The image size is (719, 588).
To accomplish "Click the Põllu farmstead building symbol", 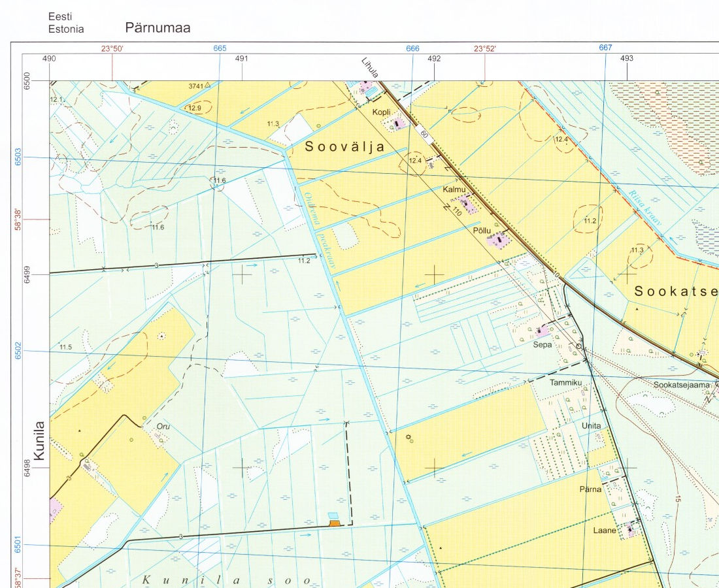I will tap(500, 241).
